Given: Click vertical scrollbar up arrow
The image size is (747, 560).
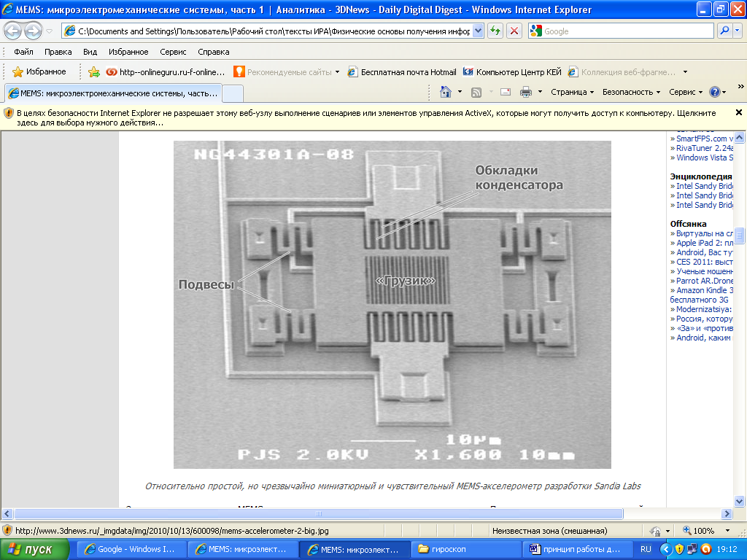Looking at the screenshot, I should 739,137.
